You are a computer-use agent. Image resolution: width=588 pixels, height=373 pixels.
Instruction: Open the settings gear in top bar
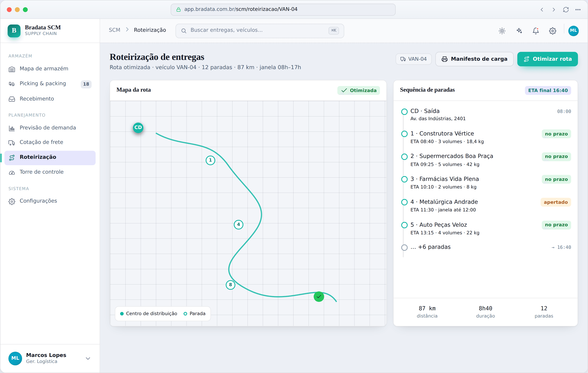pyautogui.click(x=553, y=31)
